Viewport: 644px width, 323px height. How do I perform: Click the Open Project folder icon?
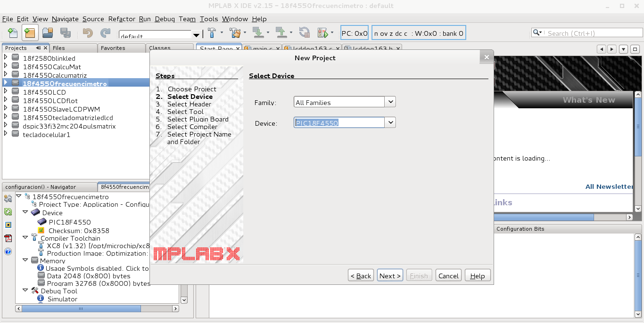[47, 33]
